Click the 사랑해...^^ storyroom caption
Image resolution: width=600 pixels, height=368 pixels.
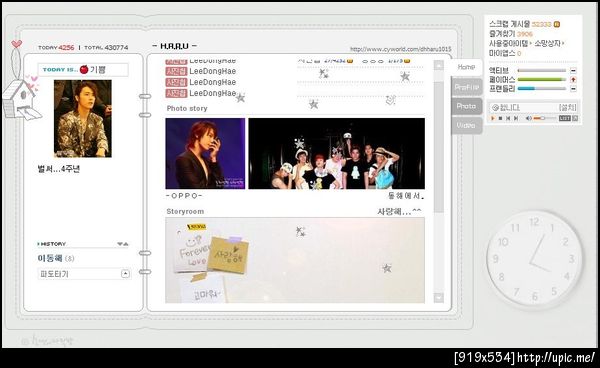[399, 211]
